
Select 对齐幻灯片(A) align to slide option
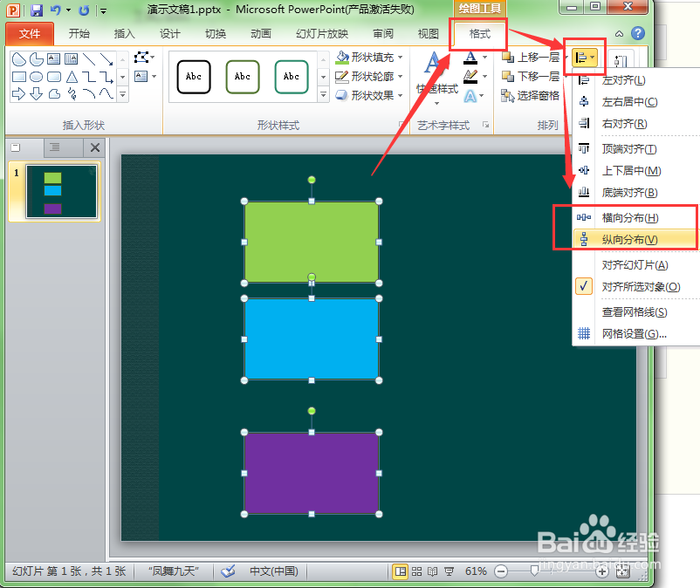point(635,265)
